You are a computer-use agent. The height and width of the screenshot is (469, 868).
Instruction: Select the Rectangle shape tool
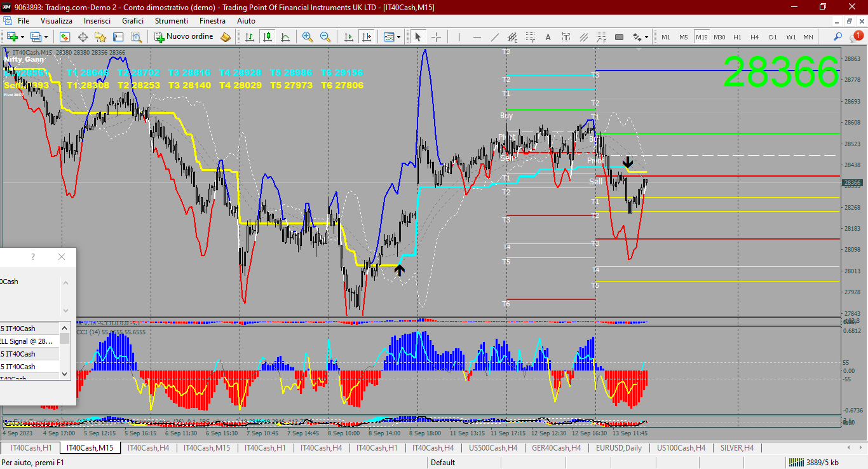[619, 37]
